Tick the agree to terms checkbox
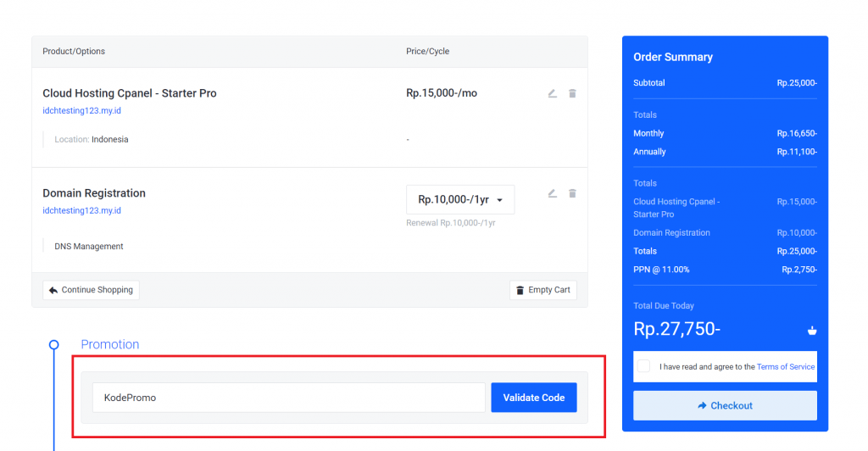Viewport: 868px width, 451px height. 644,366
